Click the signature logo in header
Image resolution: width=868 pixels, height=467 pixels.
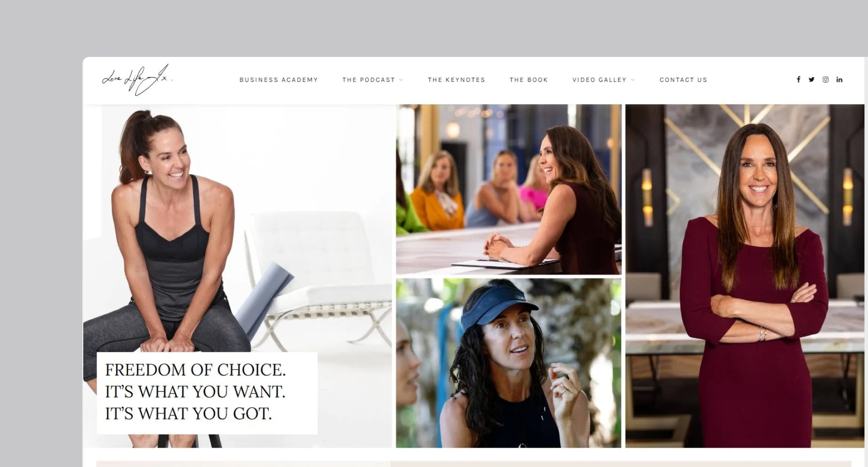coord(137,80)
